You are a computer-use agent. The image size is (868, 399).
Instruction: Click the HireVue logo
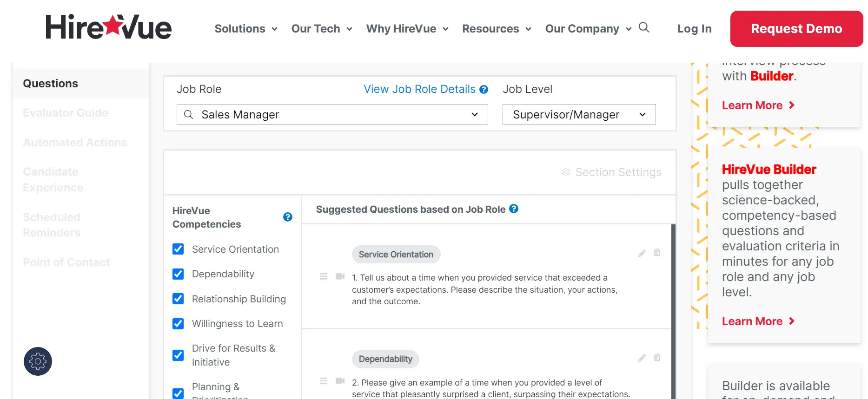[109, 27]
